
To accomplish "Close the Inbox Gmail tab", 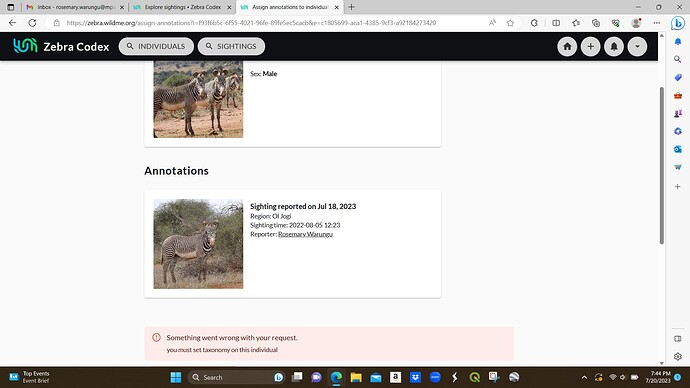I will (122, 7).
